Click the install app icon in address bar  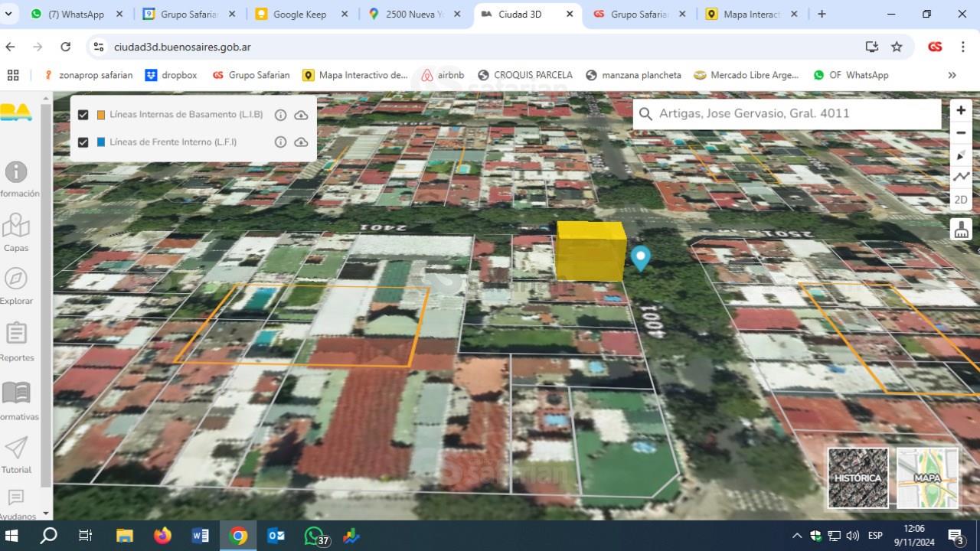tap(871, 47)
